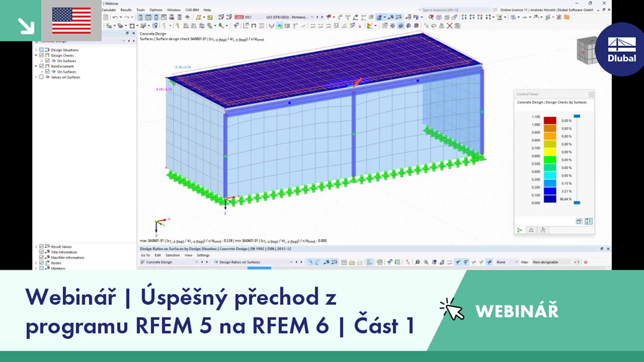
Task: Click the bottom handle of the color scale slider
Action: click(577, 203)
